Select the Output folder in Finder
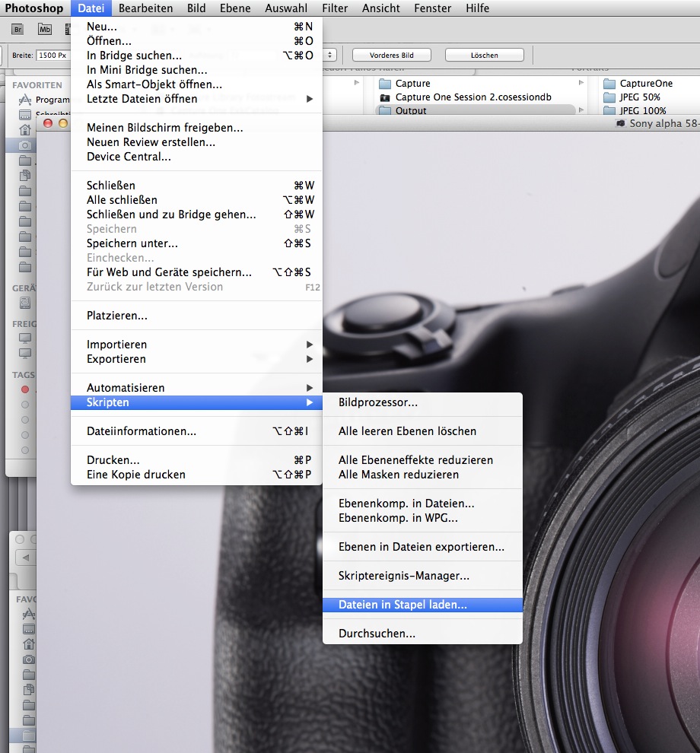The height and width of the screenshot is (753, 700). [410, 111]
